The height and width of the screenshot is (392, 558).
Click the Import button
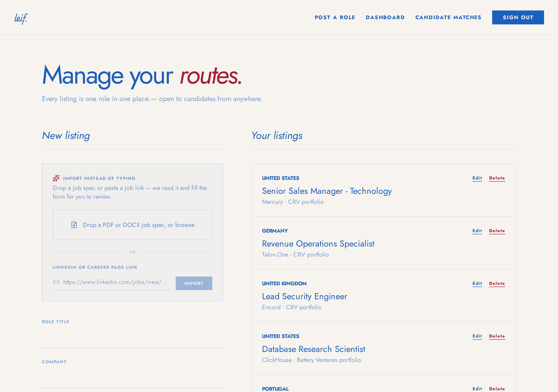[194, 283]
